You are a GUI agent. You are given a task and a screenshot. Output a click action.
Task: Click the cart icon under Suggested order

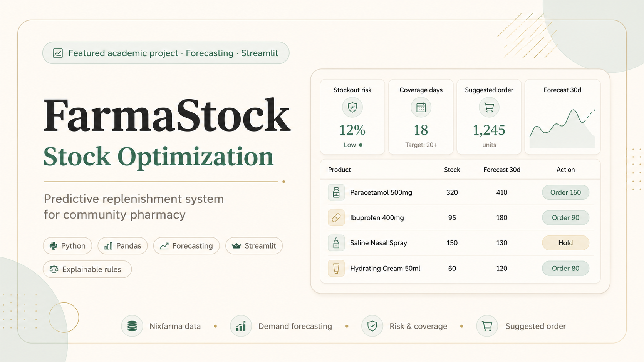point(489,107)
